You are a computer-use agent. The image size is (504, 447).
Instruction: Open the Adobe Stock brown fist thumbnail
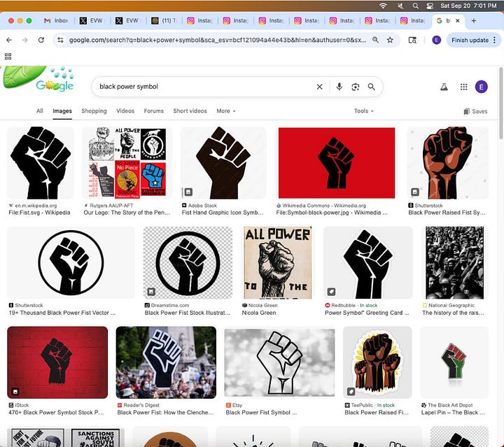point(223,163)
